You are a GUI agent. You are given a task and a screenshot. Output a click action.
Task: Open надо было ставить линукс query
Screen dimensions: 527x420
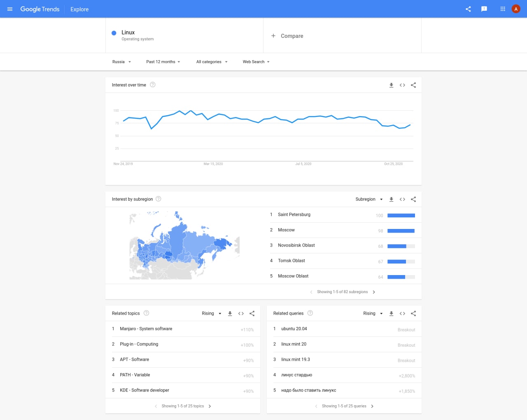344,390
